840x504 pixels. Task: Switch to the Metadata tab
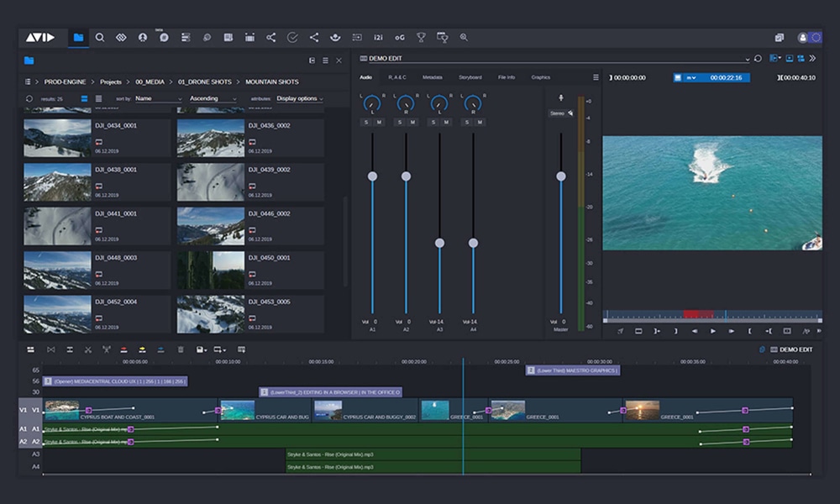433,77
